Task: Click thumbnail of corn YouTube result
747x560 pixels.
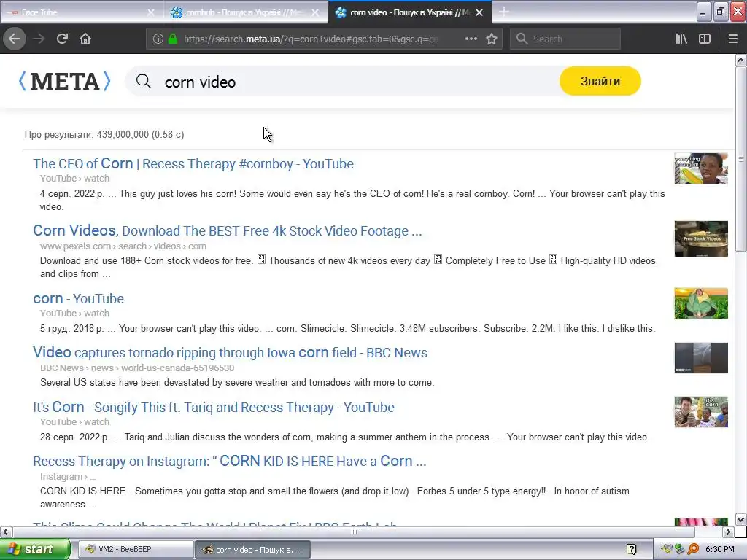Action: tap(701, 303)
